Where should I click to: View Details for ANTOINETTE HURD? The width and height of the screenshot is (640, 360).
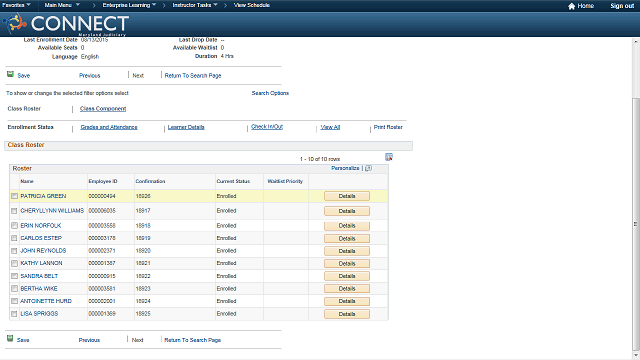pos(347,301)
